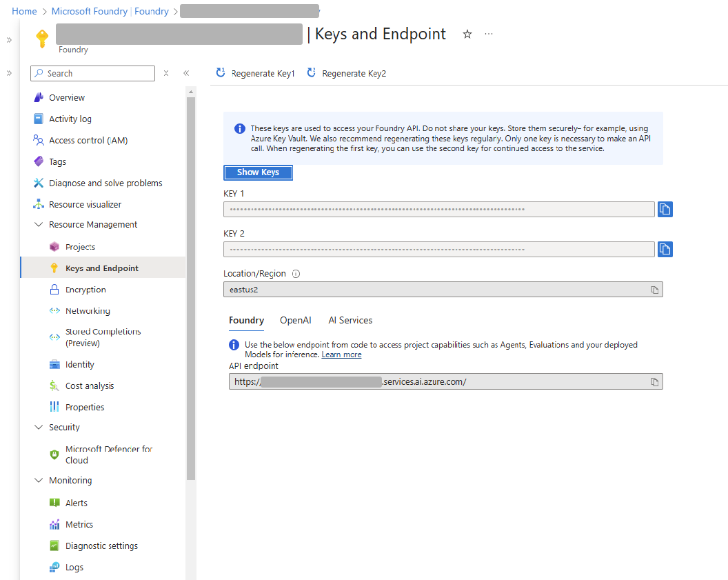
Task: Open the ellipsis more options menu
Action: 488,34
